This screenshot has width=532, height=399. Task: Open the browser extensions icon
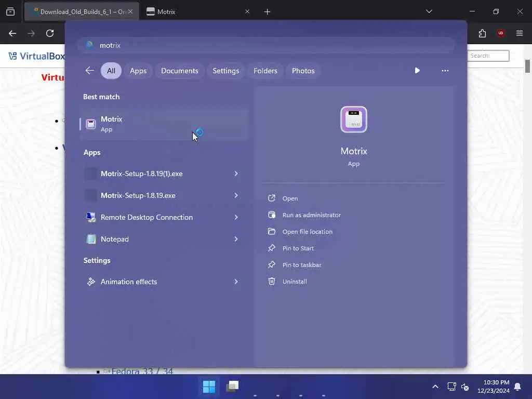(482, 33)
